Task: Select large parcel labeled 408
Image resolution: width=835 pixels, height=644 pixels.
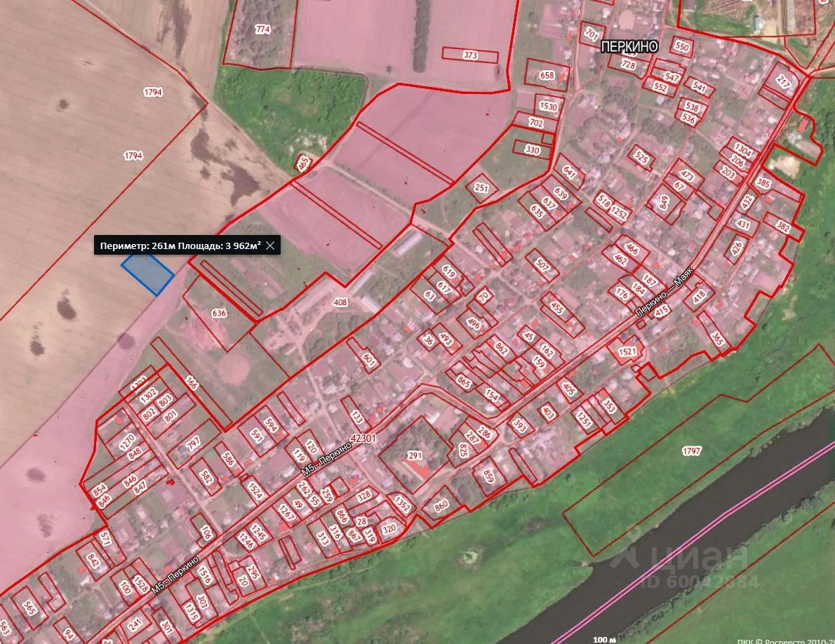Action: coord(340,302)
